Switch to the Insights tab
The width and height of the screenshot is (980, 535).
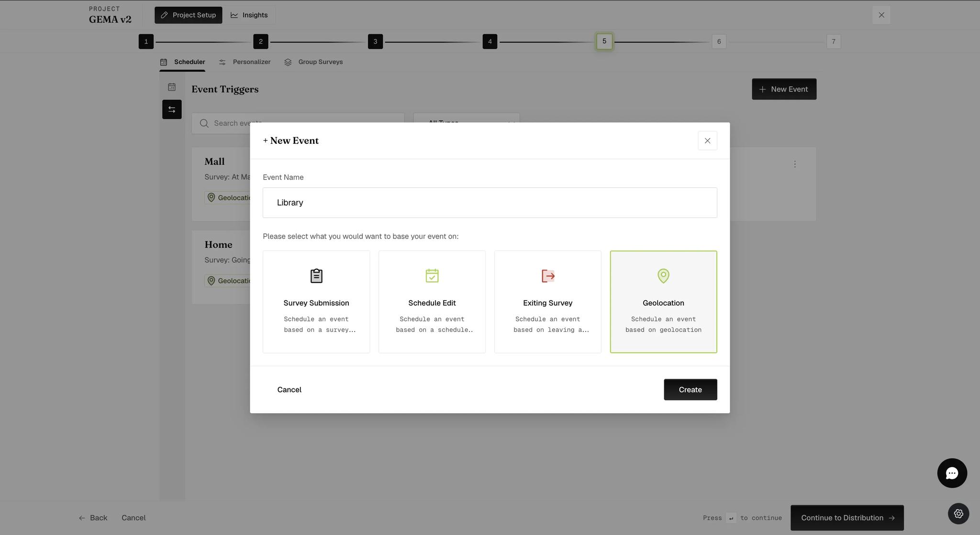pyautogui.click(x=249, y=15)
